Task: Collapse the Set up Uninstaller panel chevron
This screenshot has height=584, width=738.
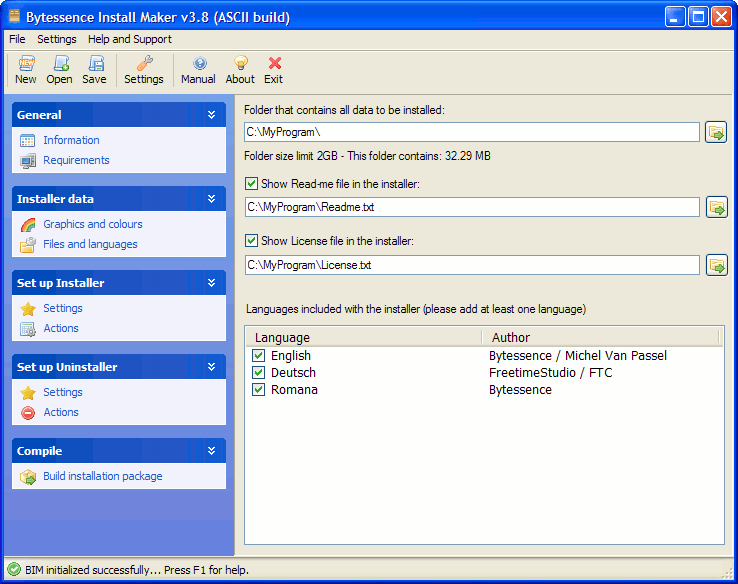Action: [x=212, y=367]
